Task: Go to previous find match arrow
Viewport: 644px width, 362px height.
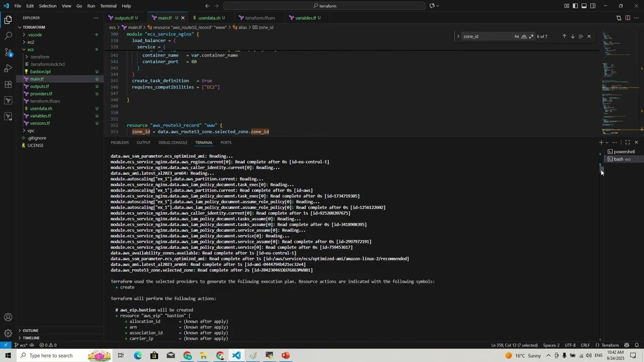Action: (564, 36)
